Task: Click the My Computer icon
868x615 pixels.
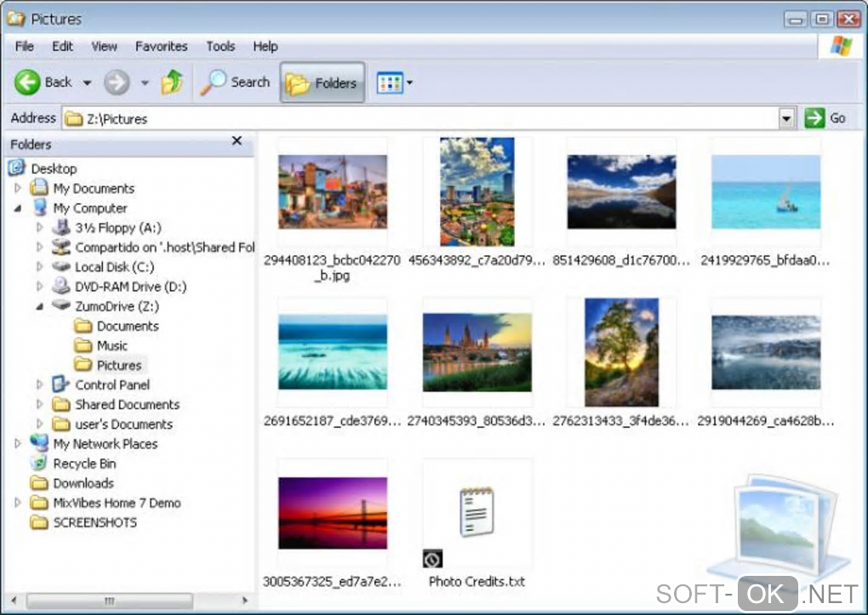Action: [x=40, y=208]
